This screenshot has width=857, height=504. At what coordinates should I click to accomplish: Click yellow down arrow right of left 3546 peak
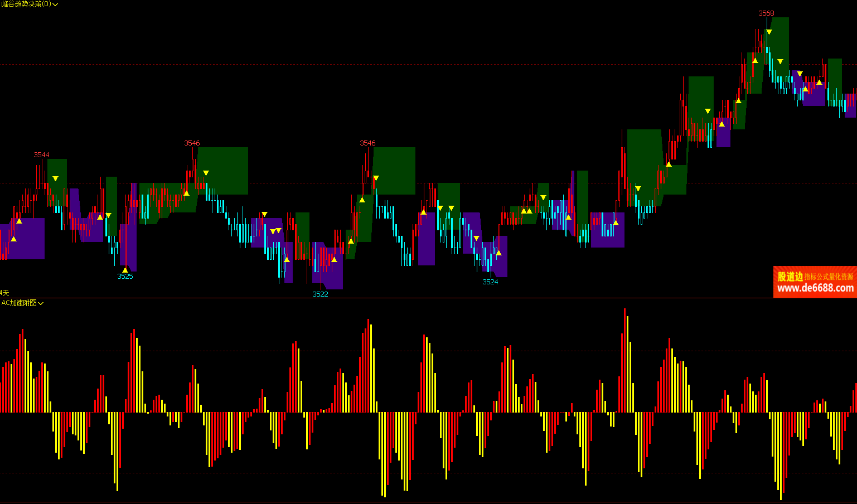click(206, 173)
